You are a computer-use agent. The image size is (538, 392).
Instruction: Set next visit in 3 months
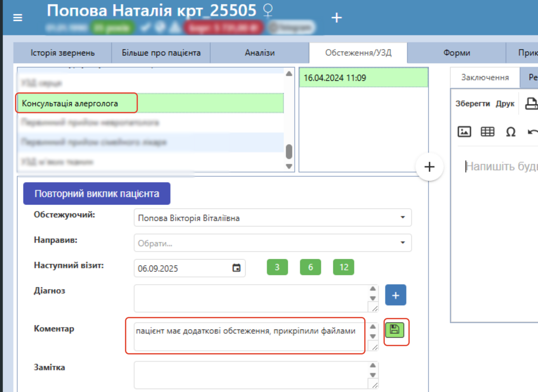[277, 267]
